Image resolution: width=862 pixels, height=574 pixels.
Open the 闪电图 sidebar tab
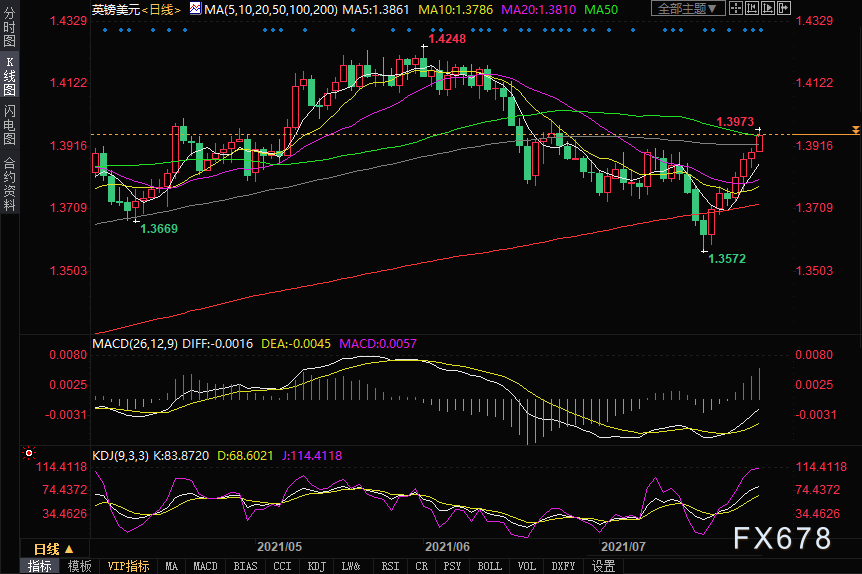(x=9, y=125)
